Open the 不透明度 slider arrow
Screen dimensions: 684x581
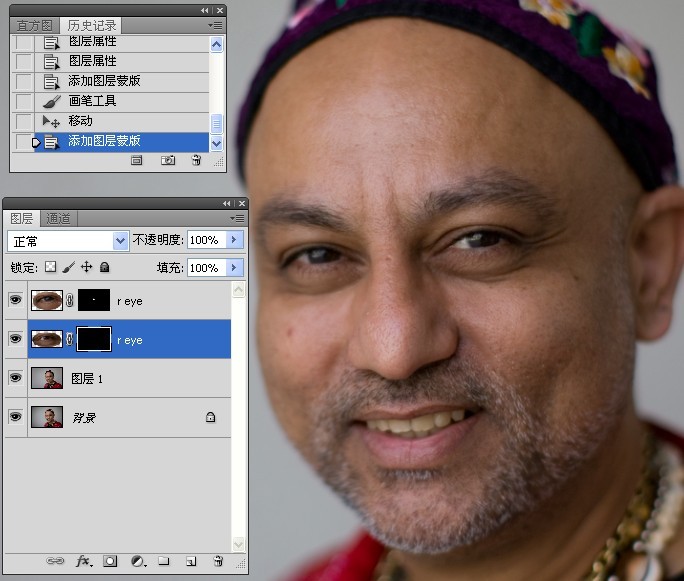[234, 240]
